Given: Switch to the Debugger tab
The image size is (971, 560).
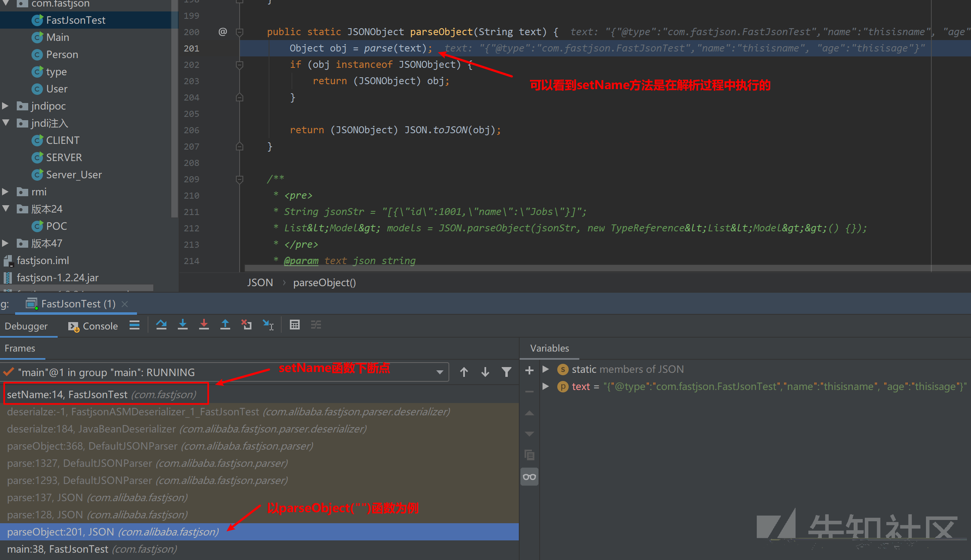Looking at the screenshot, I should click(x=26, y=326).
